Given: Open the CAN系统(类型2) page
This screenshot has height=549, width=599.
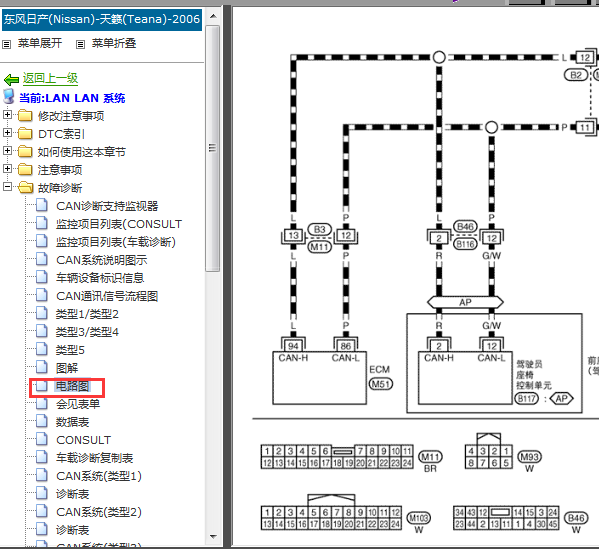Looking at the screenshot, I should coord(99,512).
